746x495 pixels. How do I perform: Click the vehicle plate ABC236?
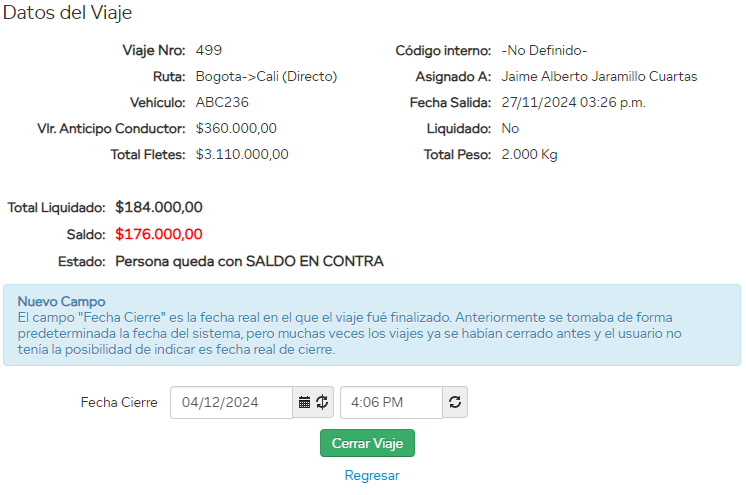pos(222,102)
